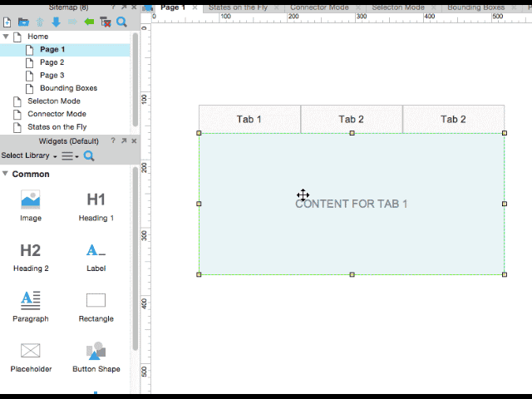This screenshot has height=399, width=532.
Task: Select the Rectangle widget
Action: coord(96,307)
